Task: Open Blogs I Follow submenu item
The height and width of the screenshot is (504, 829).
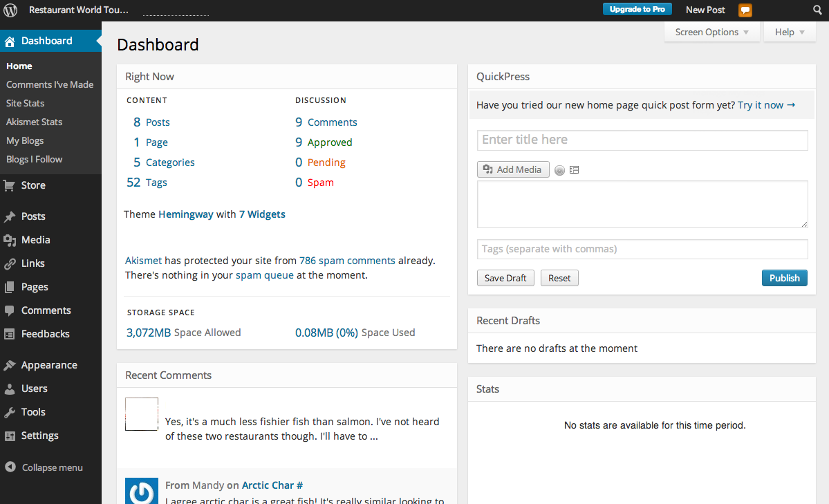Action: tap(35, 159)
